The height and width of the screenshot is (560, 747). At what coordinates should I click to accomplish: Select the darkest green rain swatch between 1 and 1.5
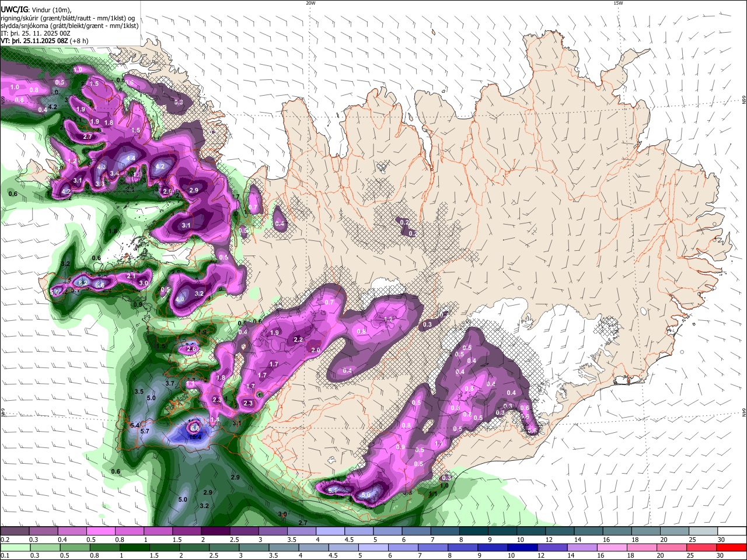click(x=134, y=547)
